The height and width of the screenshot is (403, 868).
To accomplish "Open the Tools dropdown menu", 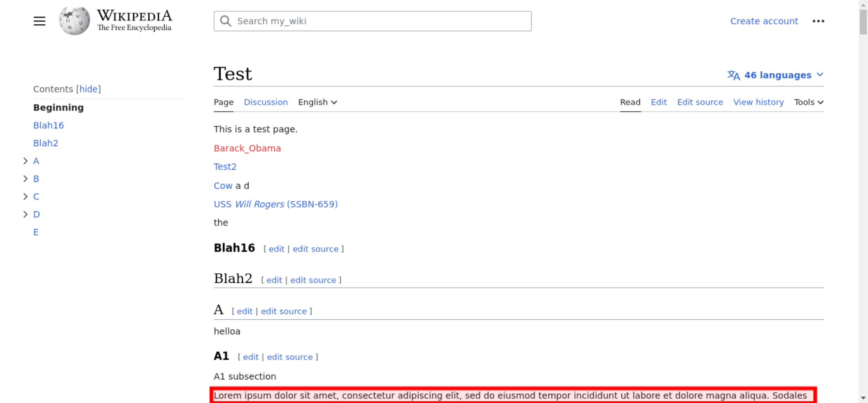I will point(809,102).
